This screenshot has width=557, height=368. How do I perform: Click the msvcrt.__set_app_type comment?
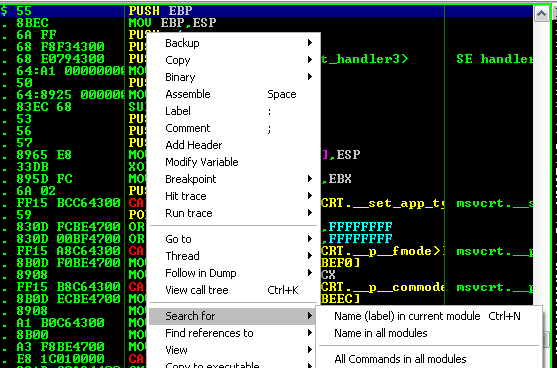tap(494, 203)
